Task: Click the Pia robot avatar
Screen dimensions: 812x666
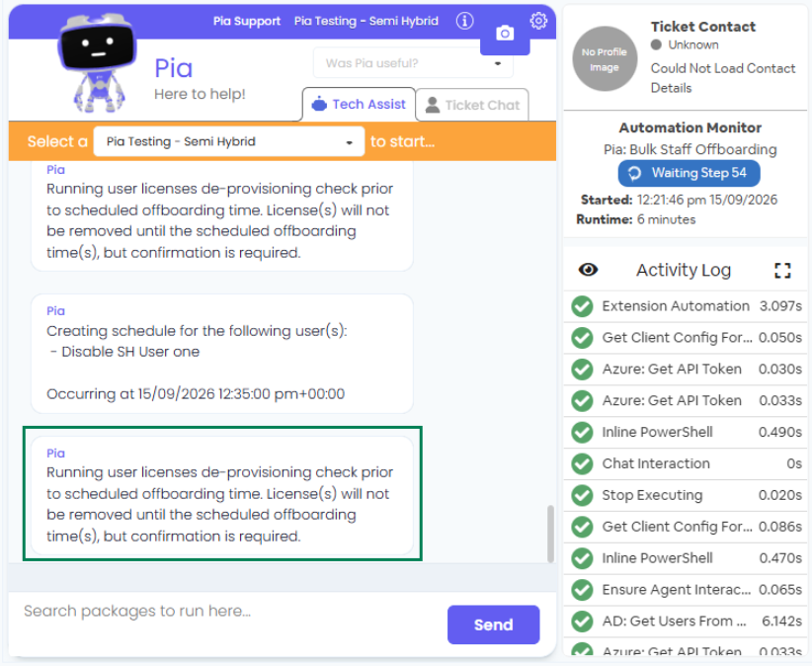Action: point(97,62)
